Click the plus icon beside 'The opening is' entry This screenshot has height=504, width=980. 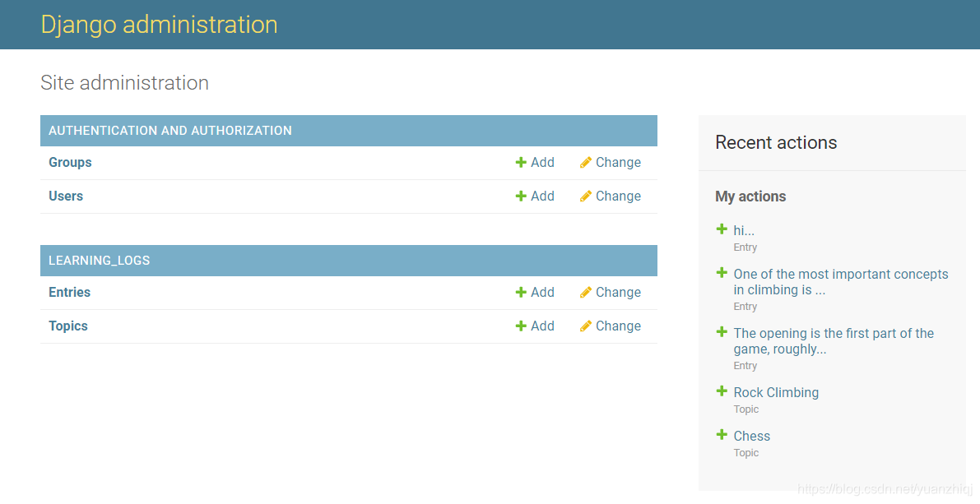click(x=722, y=331)
